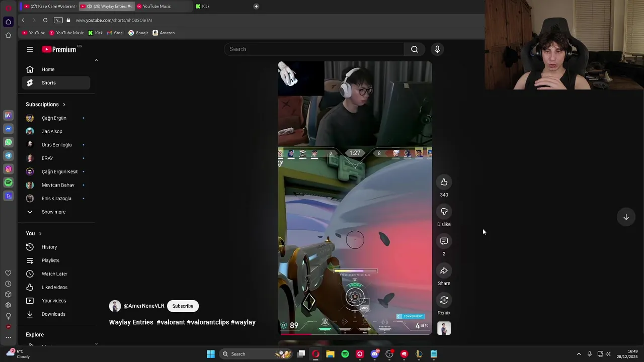Screen dimensions: 644x362
Task: Show more subscriptions
Action: (53, 212)
